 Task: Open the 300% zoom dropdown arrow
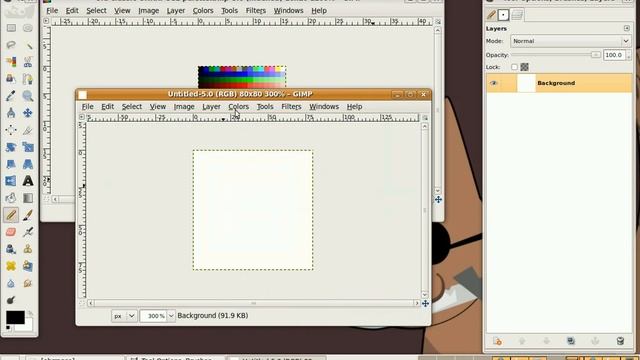coord(171,316)
